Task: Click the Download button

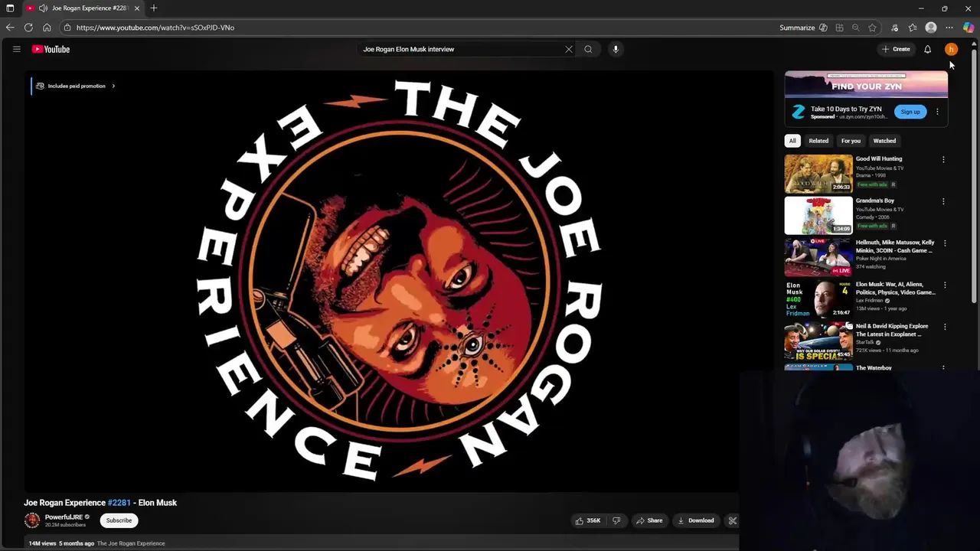Action: tap(696, 520)
